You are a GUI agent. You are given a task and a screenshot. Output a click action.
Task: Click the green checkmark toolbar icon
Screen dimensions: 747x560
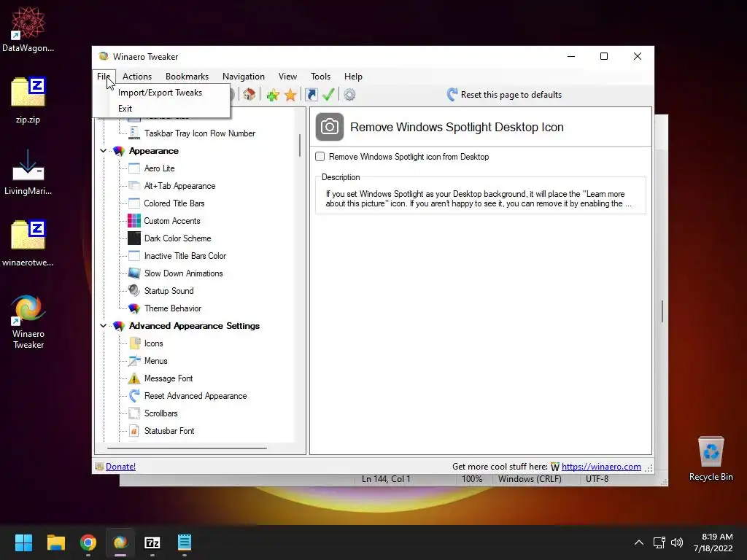tap(328, 94)
